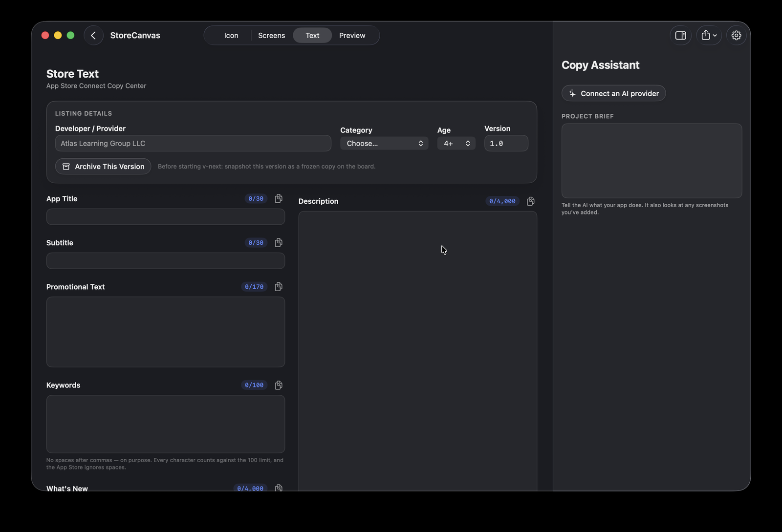Minimize the window with yellow button

point(58,35)
